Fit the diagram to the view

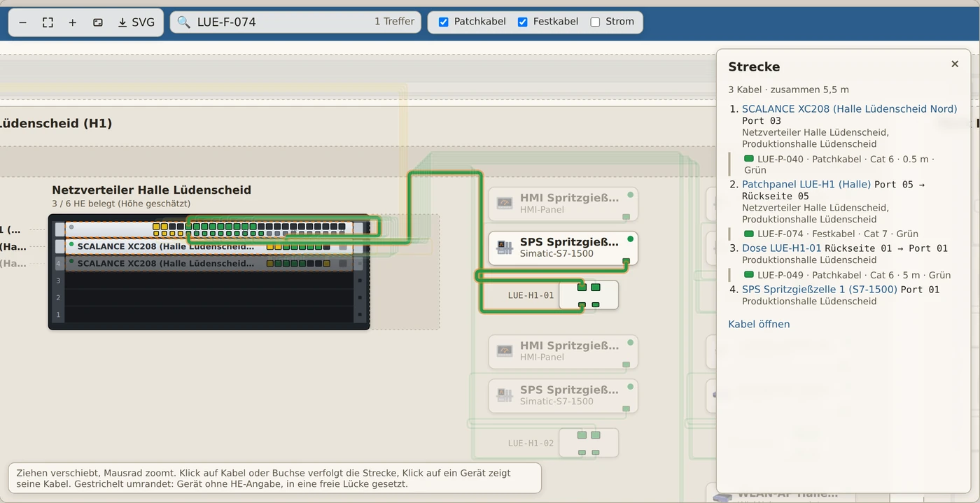point(48,22)
